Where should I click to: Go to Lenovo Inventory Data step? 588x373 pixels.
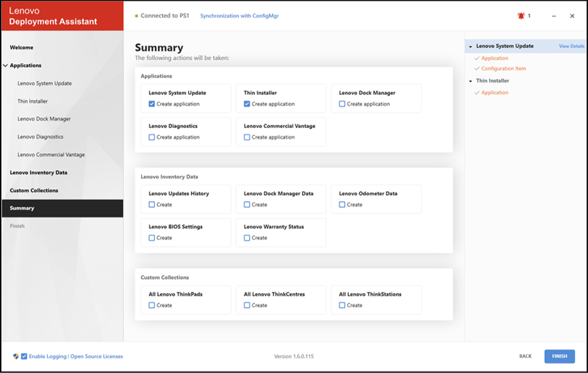pos(39,172)
